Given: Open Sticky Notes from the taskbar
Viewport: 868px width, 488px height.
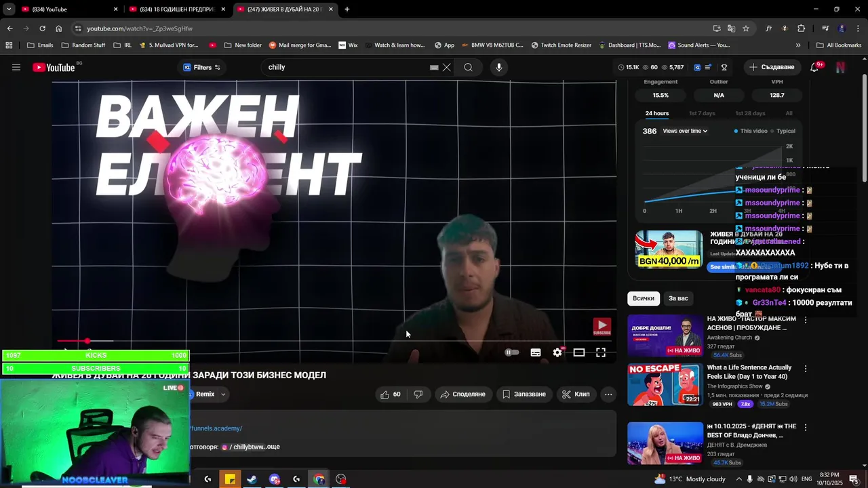Looking at the screenshot, I should click(230, 479).
